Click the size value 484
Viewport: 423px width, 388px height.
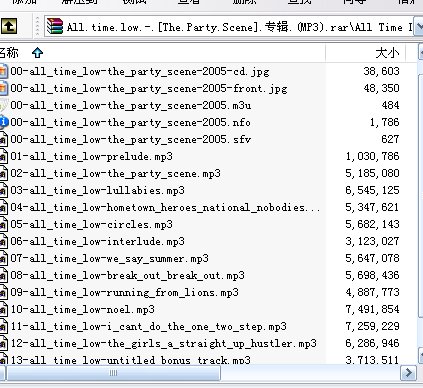390,105
